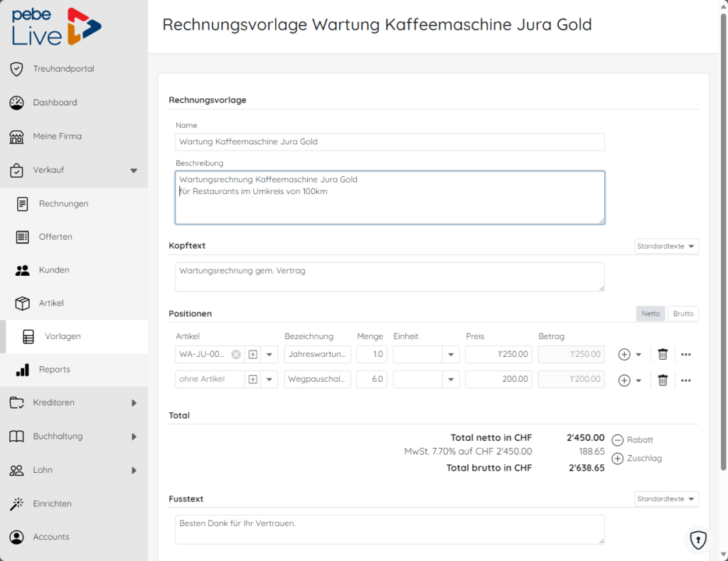Switch positions to Brutto pricing

coord(683,314)
